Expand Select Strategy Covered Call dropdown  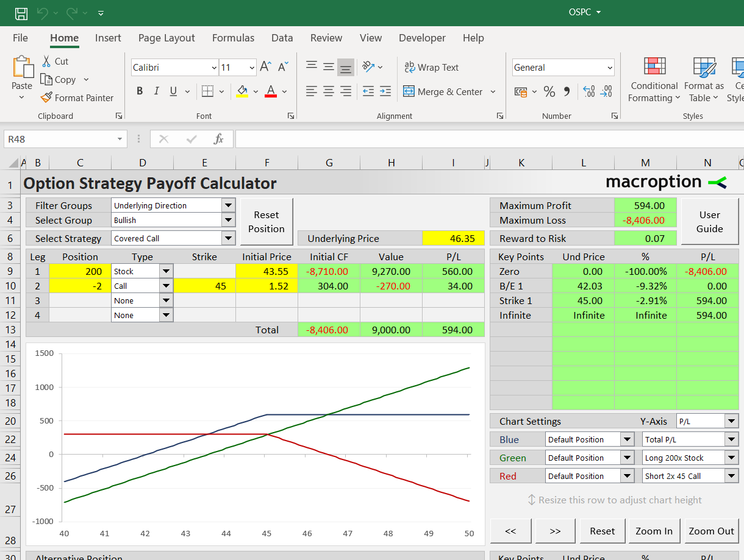(x=229, y=238)
